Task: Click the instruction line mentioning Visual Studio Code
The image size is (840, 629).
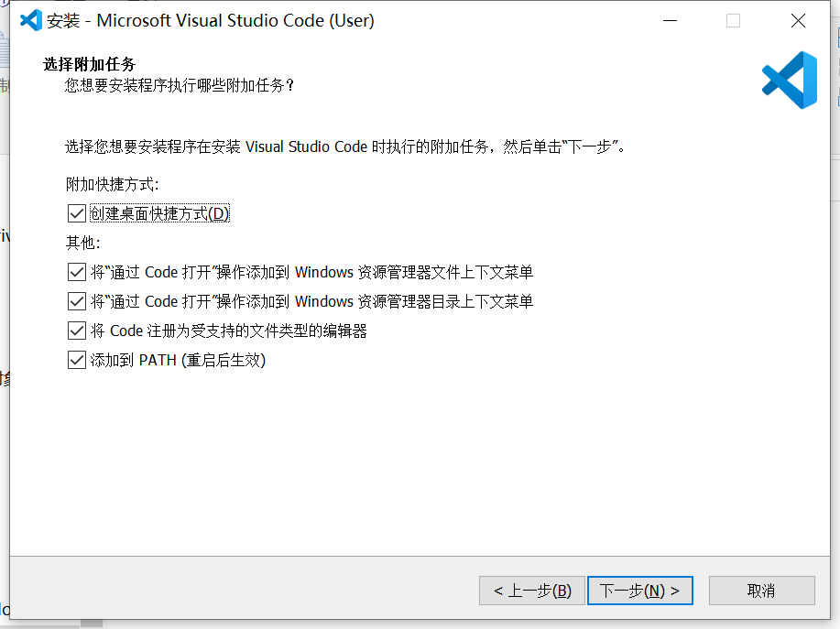Action: pos(345,146)
